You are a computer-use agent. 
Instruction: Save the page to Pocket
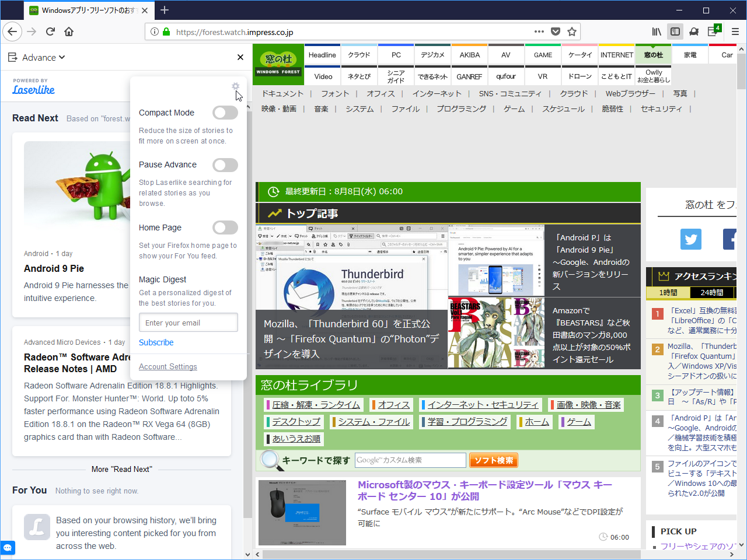(556, 32)
